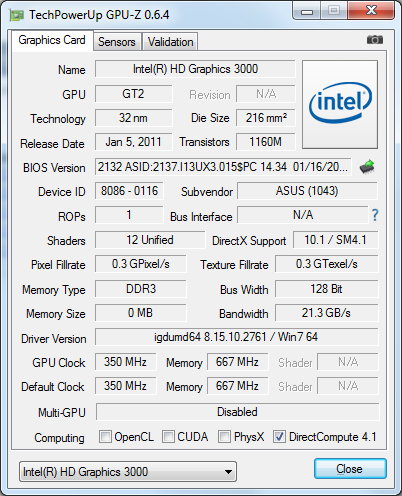
Task: Click the Name field showing HD Graphics 3000
Action: (195, 69)
